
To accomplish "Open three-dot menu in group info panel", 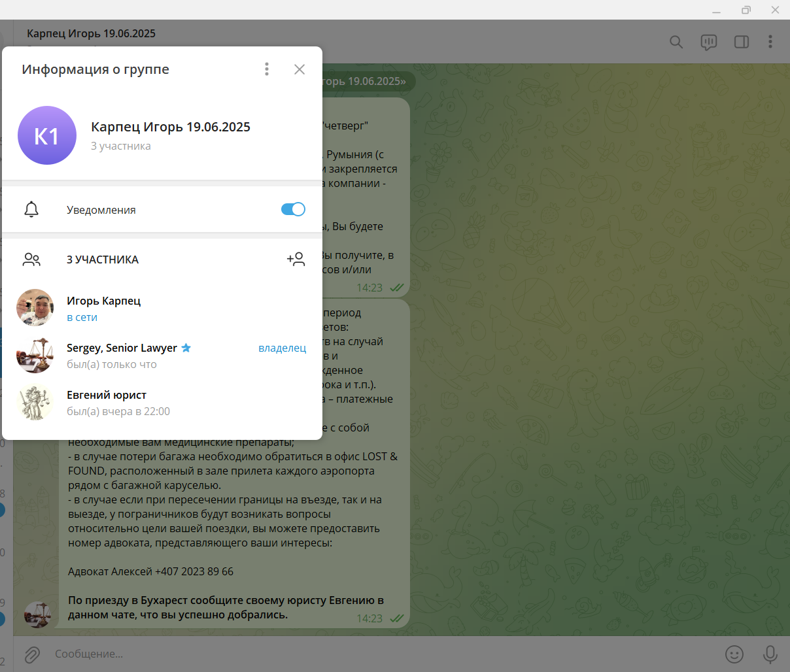I will 267,69.
